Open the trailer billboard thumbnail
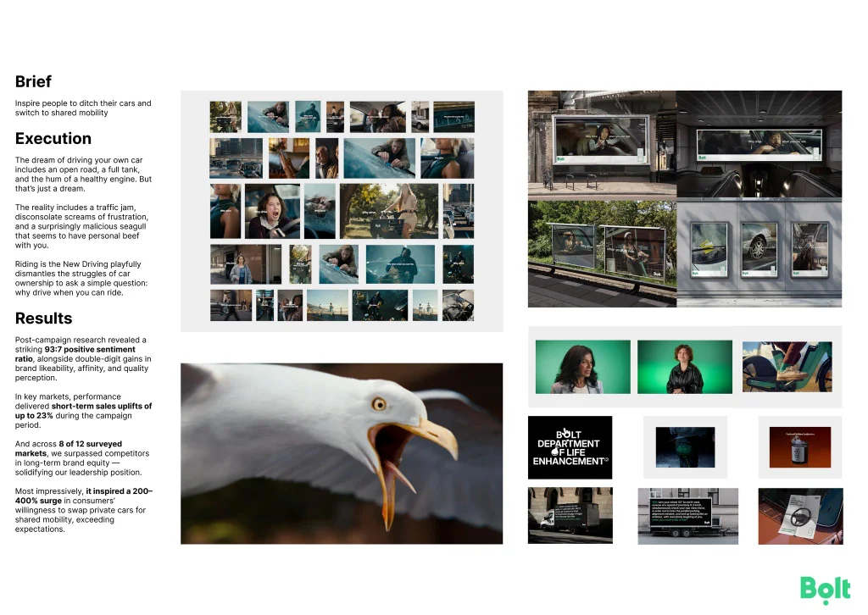868x615 pixels. 687,516
